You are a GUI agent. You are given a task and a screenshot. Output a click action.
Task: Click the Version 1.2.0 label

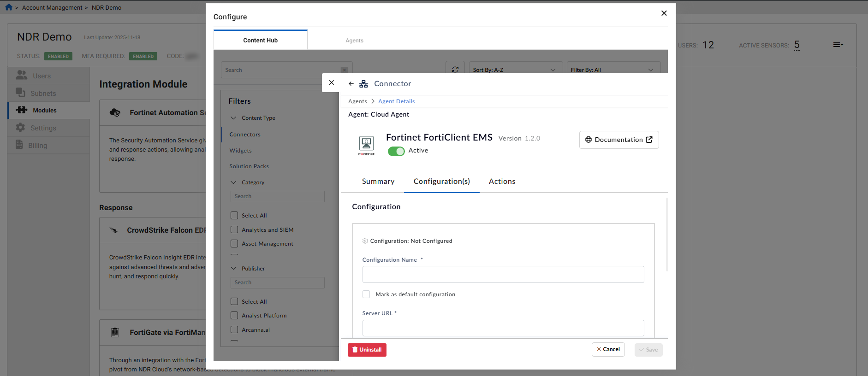click(x=519, y=138)
